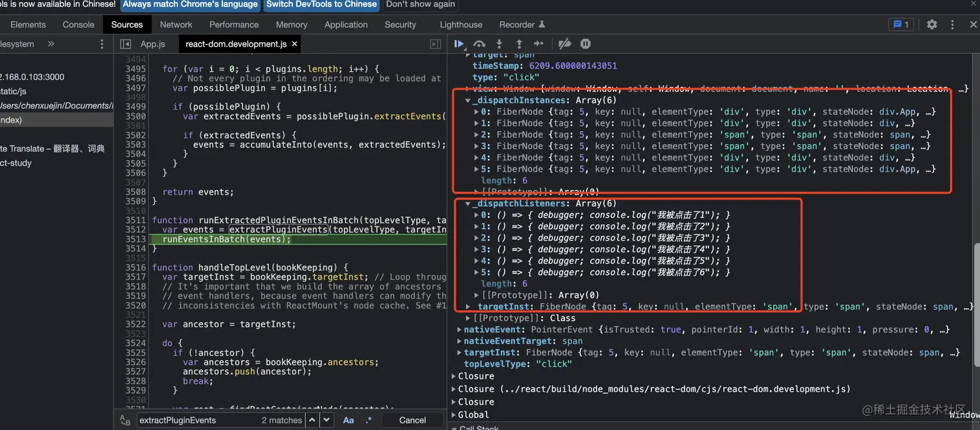Show more navigator tabs chevron

(51, 44)
